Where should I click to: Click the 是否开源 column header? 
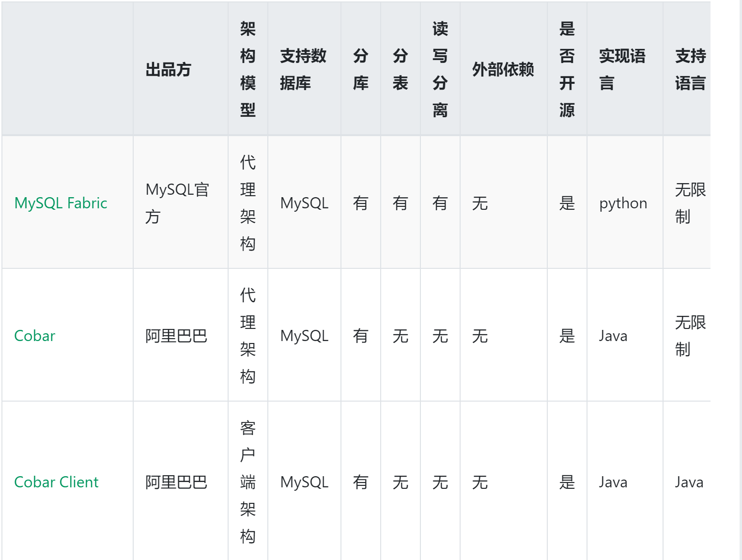pyautogui.click(x=567, y=69)
